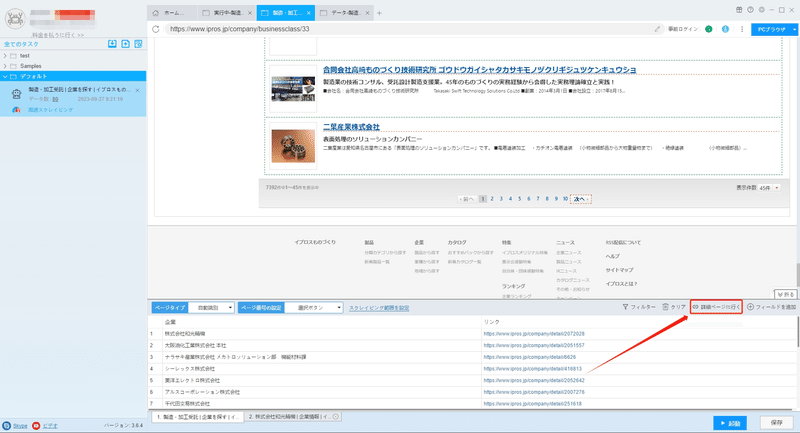Click the data table vertical scrollbar

[797, 333]
